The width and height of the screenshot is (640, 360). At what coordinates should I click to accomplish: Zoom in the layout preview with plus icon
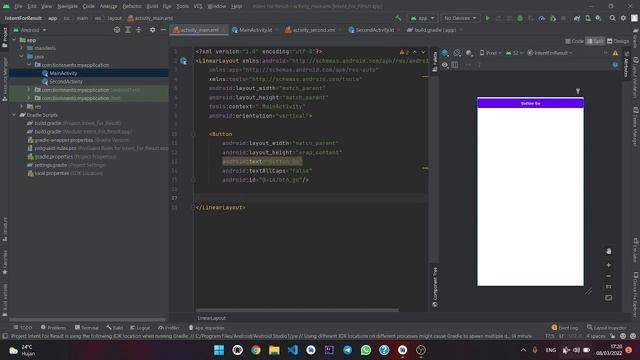(609, 265)
